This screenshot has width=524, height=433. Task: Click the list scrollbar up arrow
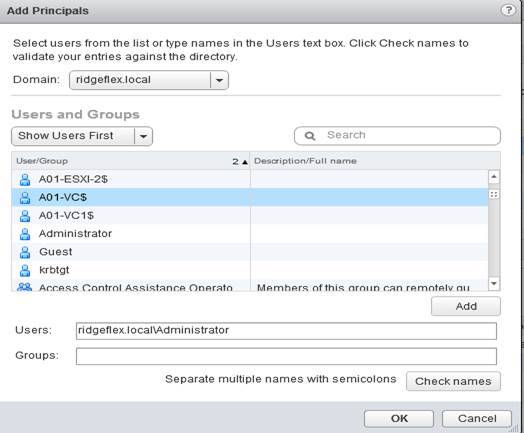point(494,177)
